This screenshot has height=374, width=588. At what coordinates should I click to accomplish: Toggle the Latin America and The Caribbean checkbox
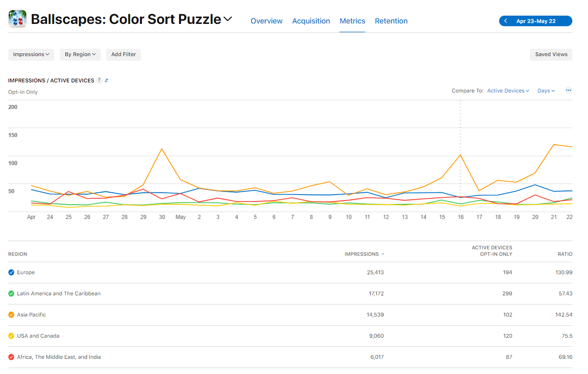(12, 293)
